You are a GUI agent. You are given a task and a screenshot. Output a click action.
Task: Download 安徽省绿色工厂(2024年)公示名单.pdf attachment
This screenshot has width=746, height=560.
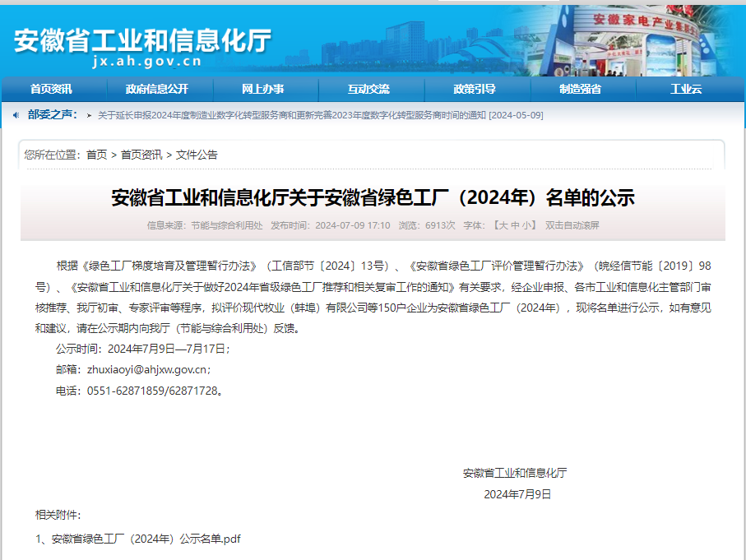pyautogui.click(x=138, y=539)
